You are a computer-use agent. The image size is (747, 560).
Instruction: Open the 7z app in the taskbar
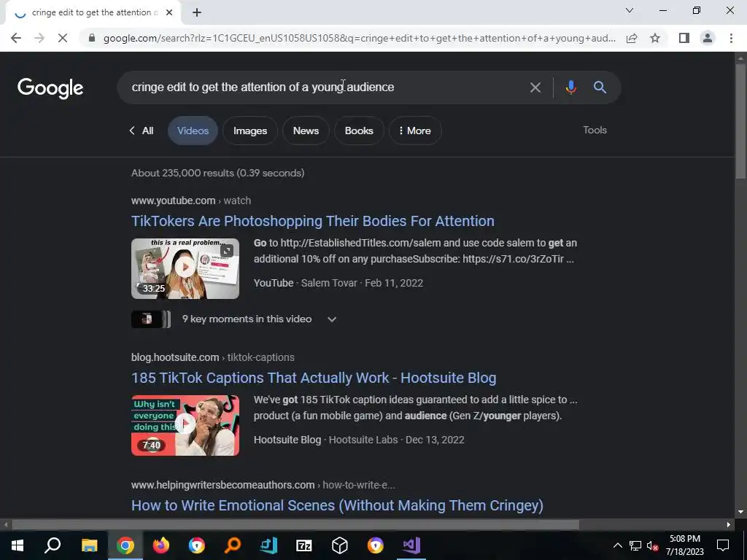pos(304,545)
